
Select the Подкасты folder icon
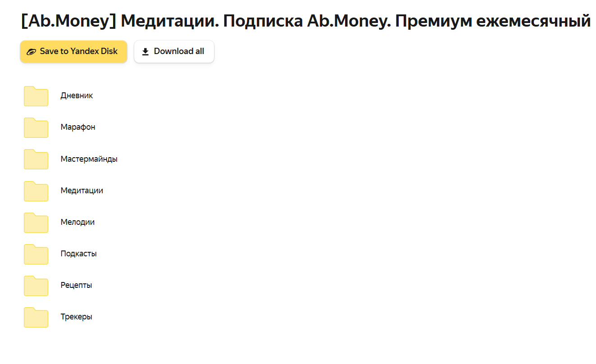(x=36, y=254)
